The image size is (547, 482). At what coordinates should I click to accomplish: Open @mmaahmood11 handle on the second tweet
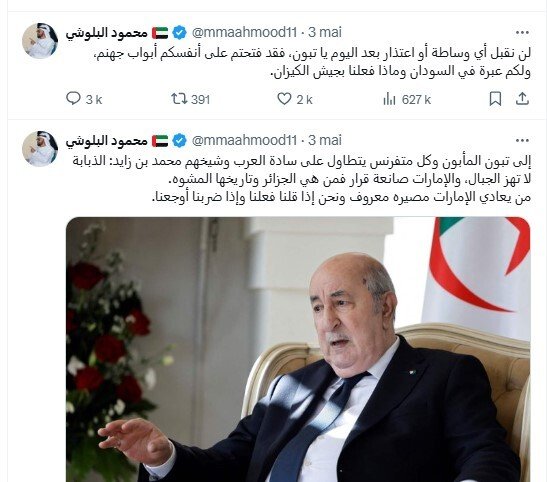[x=245, y=141]
